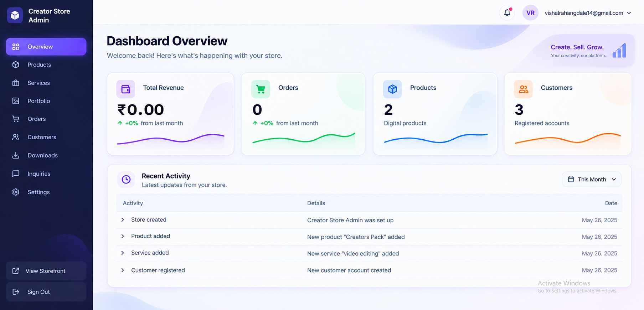
Task: Click the Creator Store cube logo
Action: coord(15,15)
